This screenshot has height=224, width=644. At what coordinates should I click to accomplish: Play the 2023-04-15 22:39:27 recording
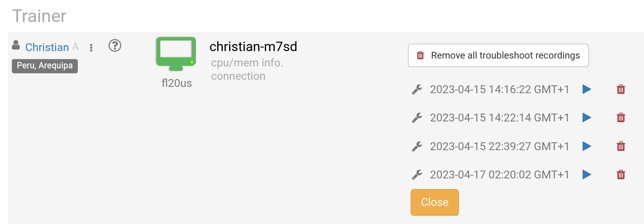coord(587,146)
